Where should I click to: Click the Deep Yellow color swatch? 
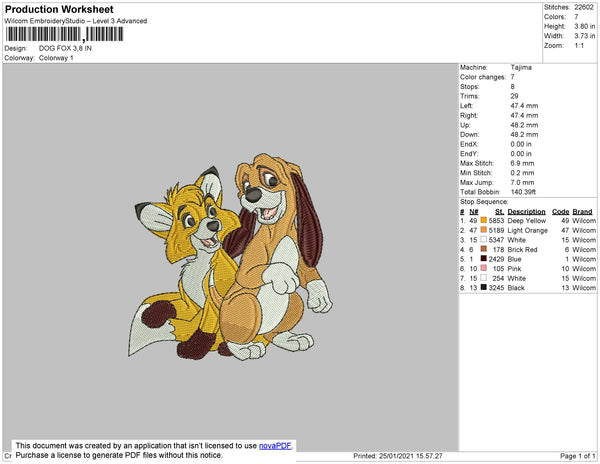tap(484, 220)
